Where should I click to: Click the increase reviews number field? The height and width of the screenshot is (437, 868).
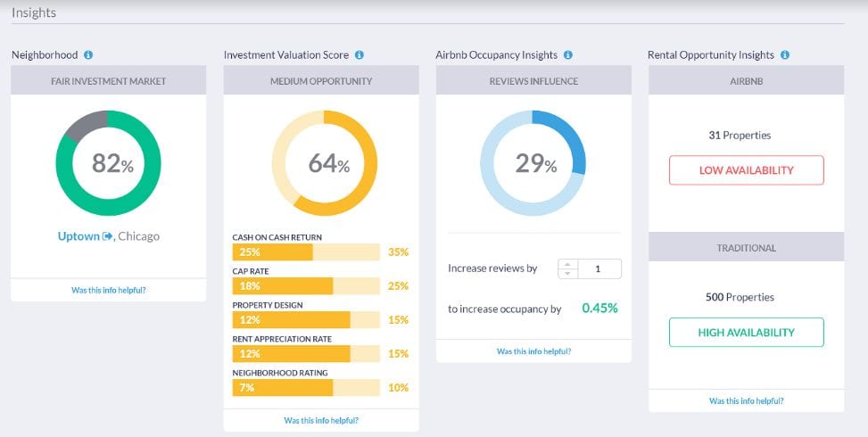coord(599,268)
